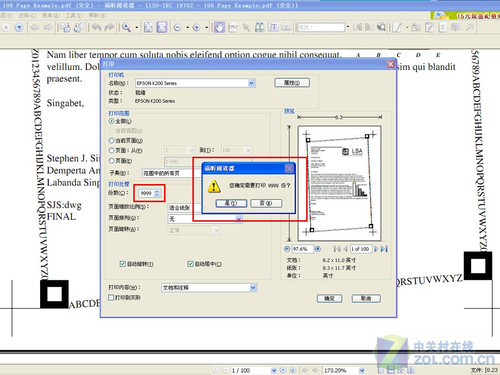Click the hand tool in toolbar
This screenshot has width=500, height=375.
pyautogui.click(x=219, y=27)
